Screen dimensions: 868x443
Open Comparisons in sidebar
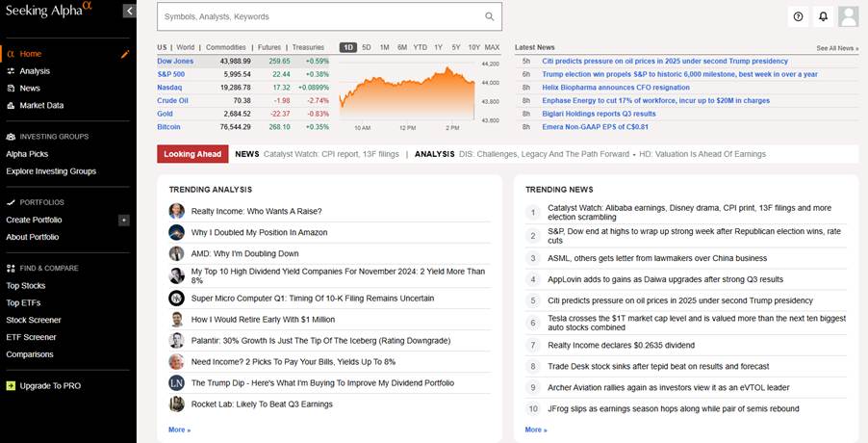pos(30,354)
